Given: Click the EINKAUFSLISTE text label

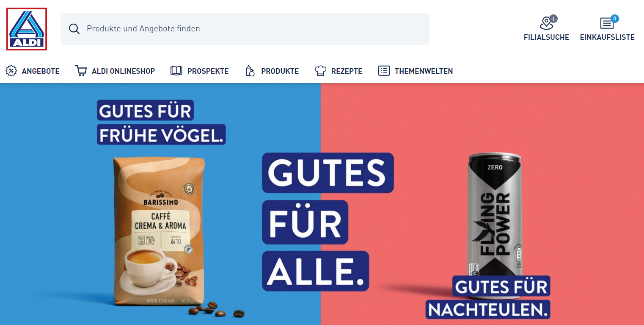Looking at the screenshot, I should [x=607, y=37].
